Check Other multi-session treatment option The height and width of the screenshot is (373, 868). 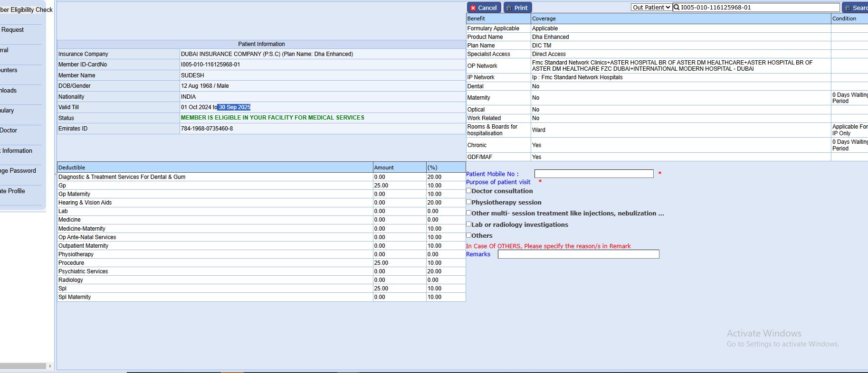coord(469,213)
